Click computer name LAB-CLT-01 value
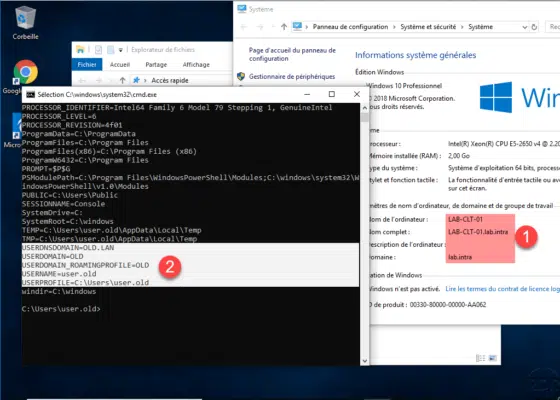 click(465, 220)
